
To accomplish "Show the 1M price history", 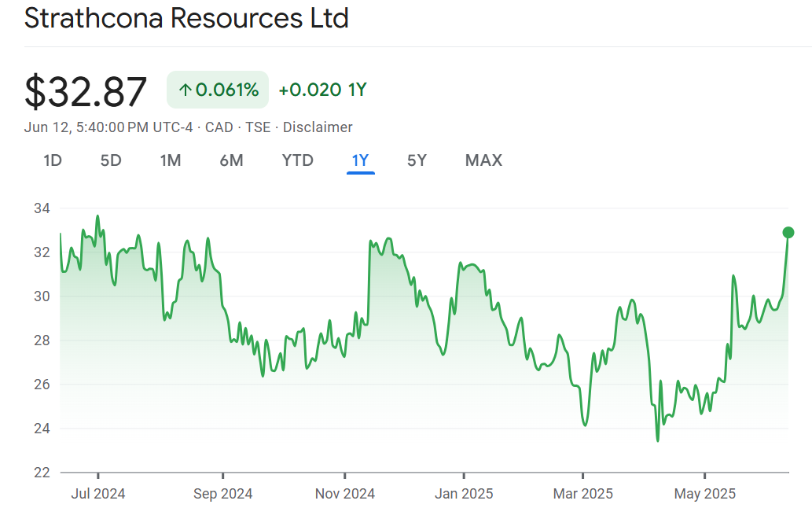I will click(x=171, y=160).
